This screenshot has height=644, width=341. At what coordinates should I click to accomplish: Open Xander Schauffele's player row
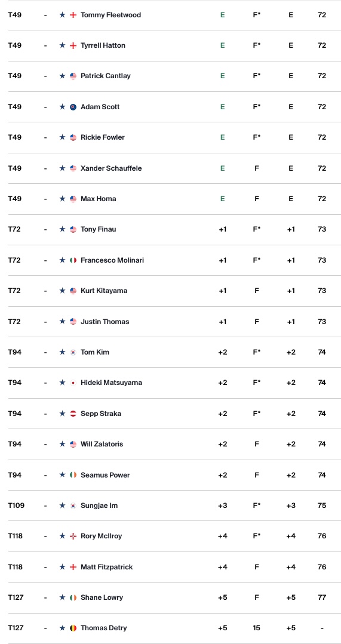pyautogui.click(x=171, y=168)
